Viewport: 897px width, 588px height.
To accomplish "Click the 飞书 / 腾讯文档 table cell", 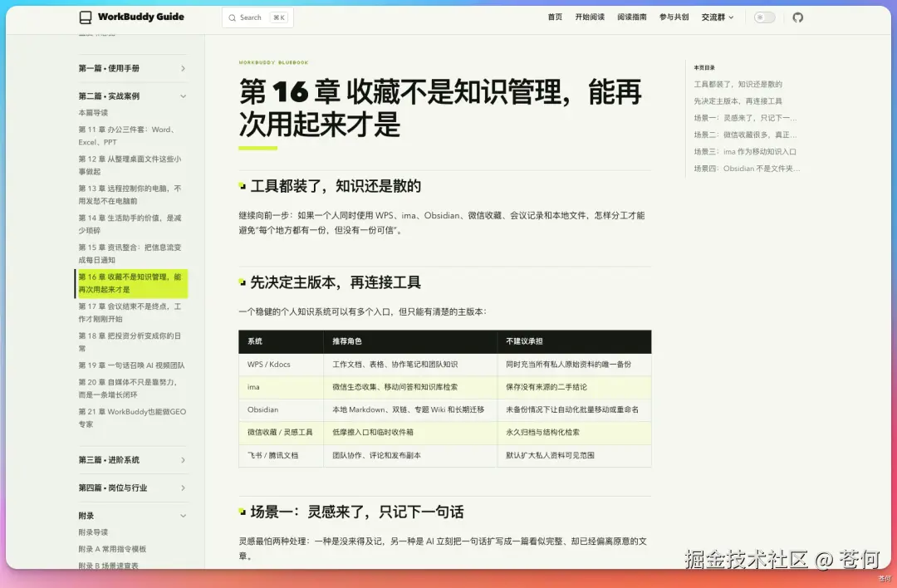I will click(282, 455).
